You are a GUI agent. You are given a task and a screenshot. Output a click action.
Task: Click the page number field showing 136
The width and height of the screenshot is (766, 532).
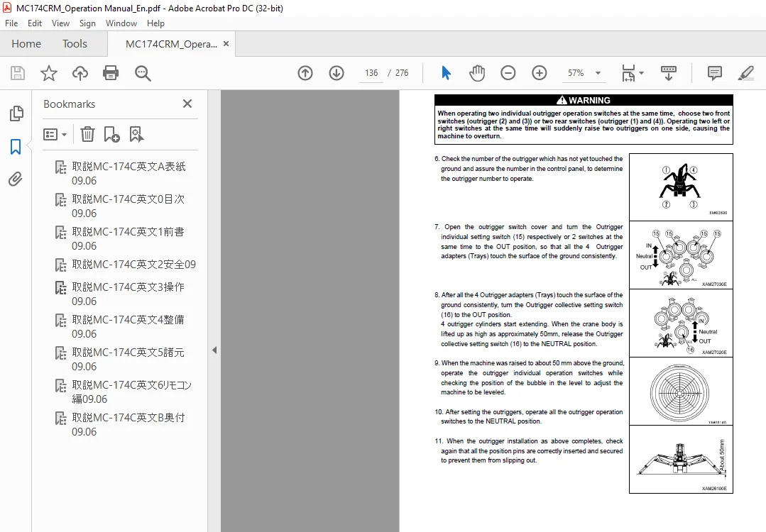[x=371, y=73]
